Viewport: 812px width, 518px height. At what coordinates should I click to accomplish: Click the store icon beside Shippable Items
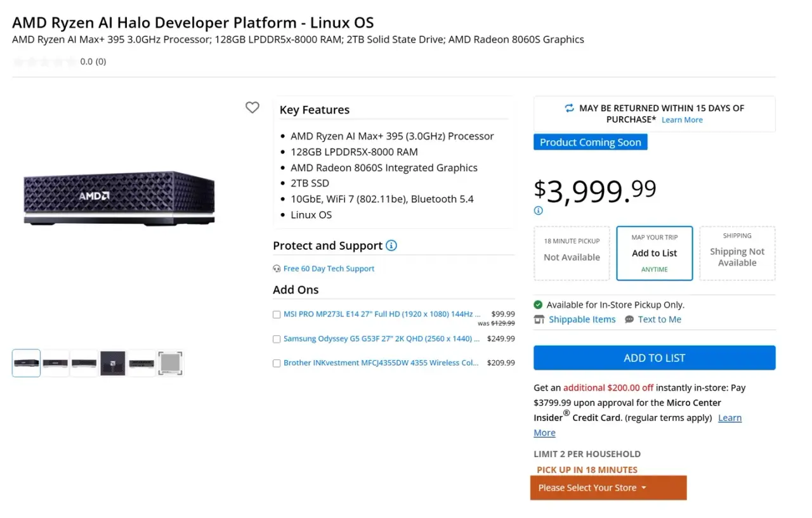tap(539, 320)
